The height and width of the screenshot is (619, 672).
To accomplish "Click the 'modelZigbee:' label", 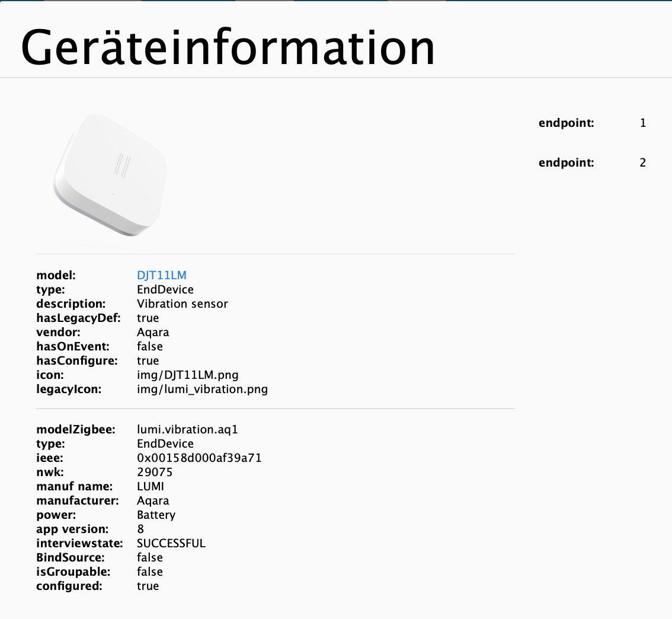I will click(x=76, y=429).
